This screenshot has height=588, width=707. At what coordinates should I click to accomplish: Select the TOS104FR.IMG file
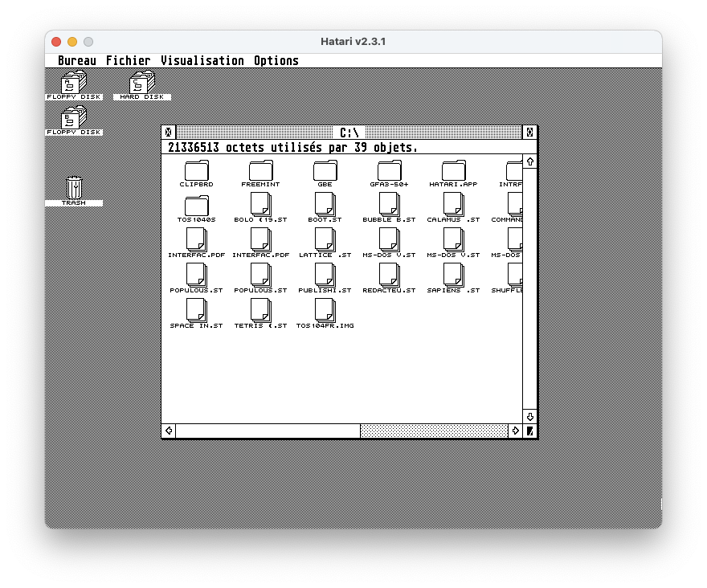point(325,313)
